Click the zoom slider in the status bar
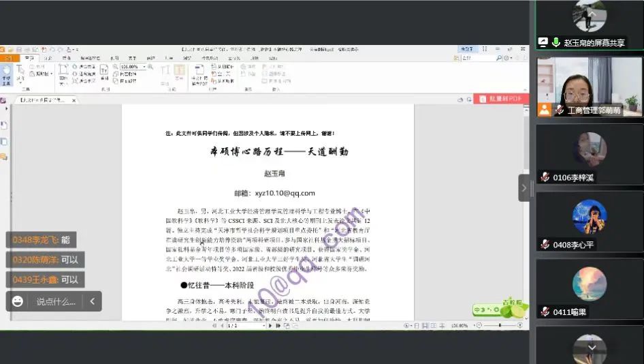The width and height of the screenshot is (644, 364). tap(500, 326)
